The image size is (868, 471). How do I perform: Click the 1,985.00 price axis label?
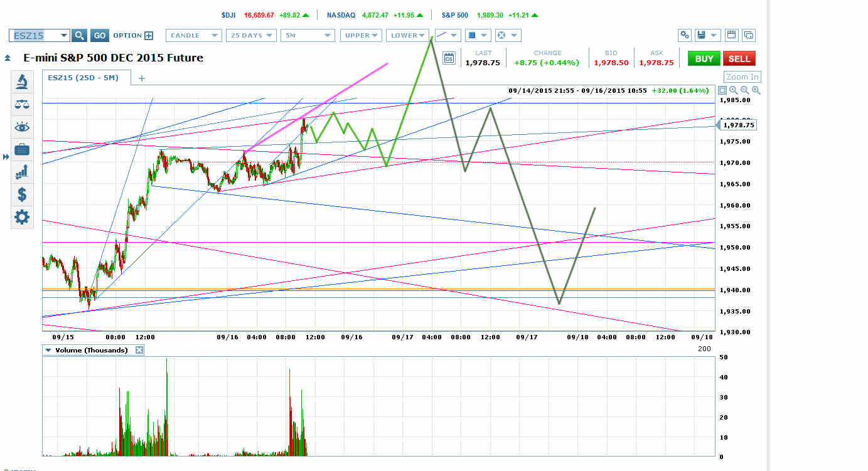736,100
